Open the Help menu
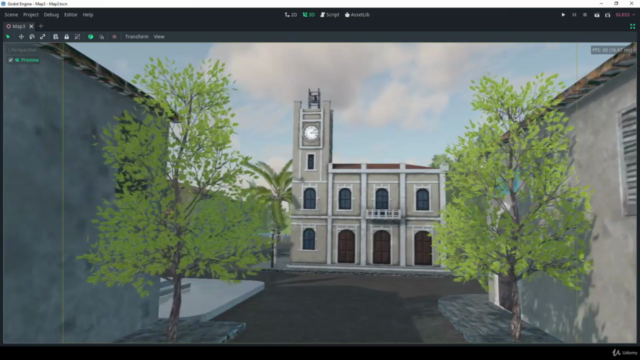The width and height of the screenshot is (640, 360). [88, 15]
